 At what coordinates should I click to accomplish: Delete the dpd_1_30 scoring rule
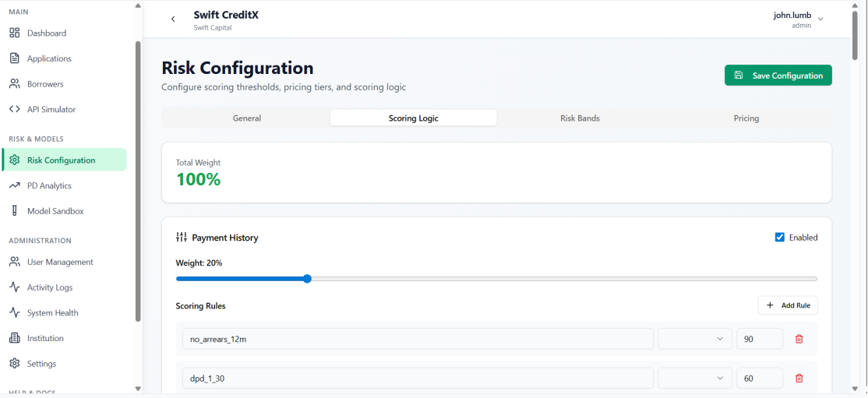[x=799, y=379]
